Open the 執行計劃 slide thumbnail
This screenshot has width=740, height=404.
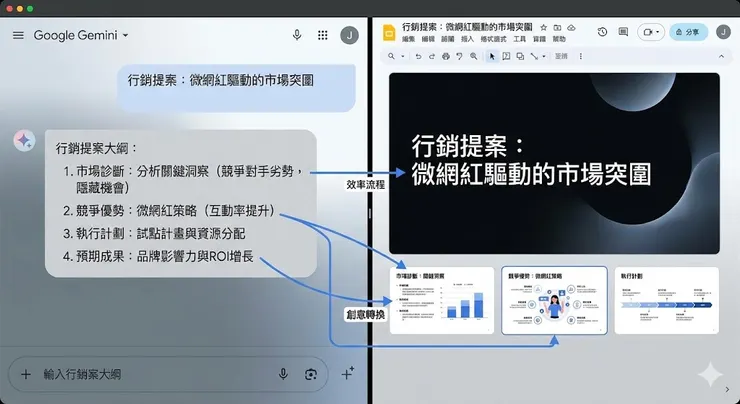pos(666,301)
